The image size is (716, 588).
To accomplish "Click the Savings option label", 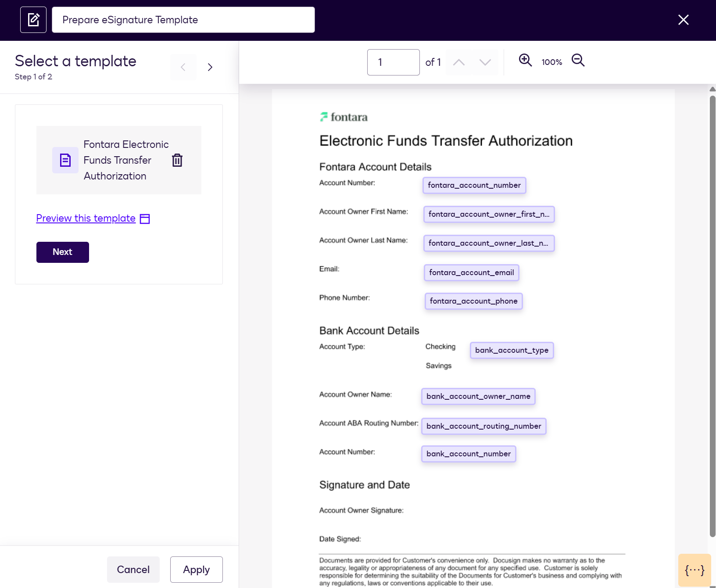I will [x=439, y=366].
